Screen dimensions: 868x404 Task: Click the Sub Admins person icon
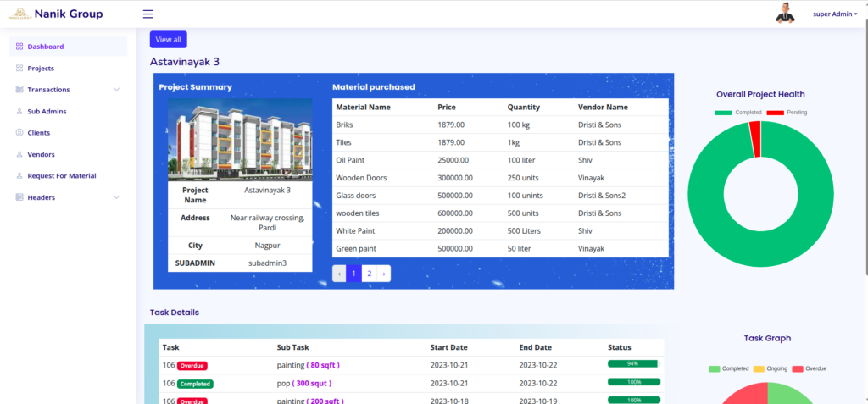click(19, 111)
